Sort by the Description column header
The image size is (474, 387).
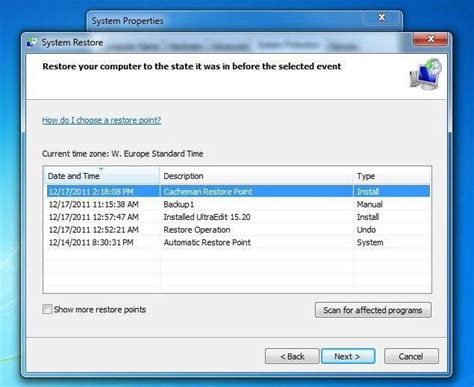coord(256,176)
